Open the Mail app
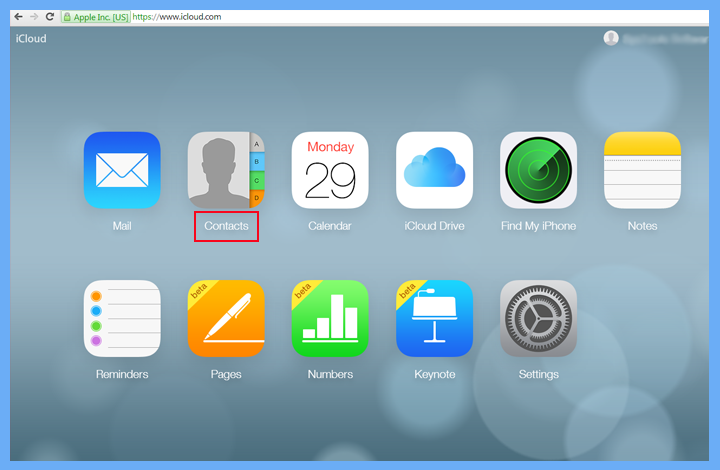 [x=122, y=170]
